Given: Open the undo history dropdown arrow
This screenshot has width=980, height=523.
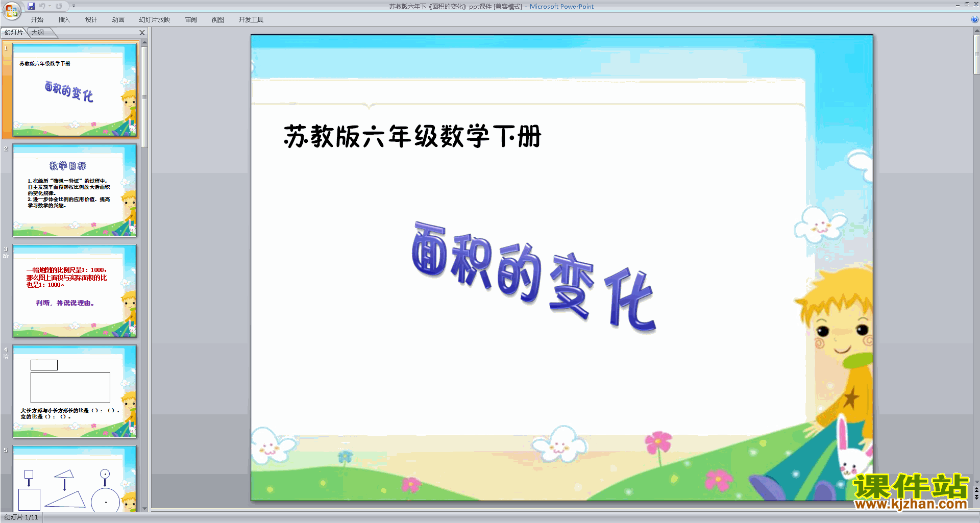Looking at the screenshot, I should click(50, 6).
